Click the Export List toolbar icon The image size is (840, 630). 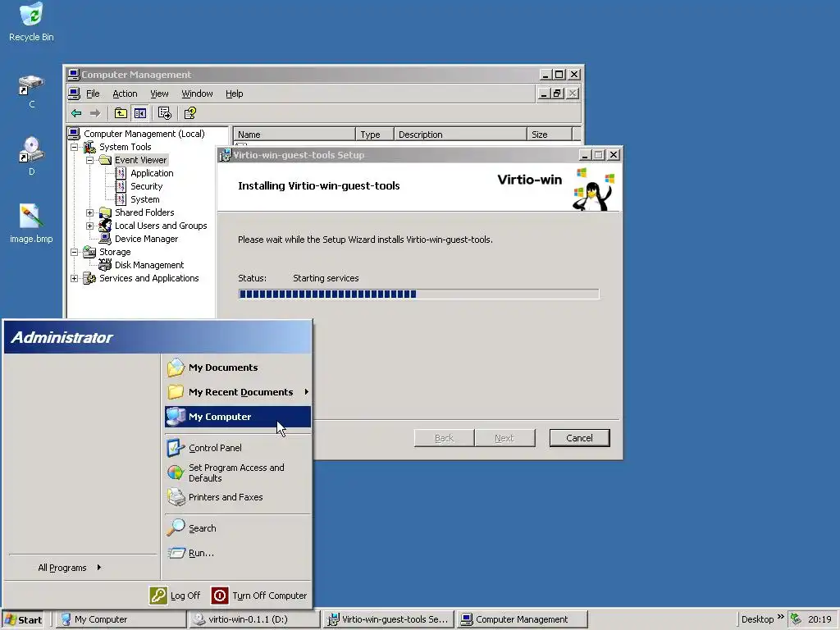(x=164, y=113)
